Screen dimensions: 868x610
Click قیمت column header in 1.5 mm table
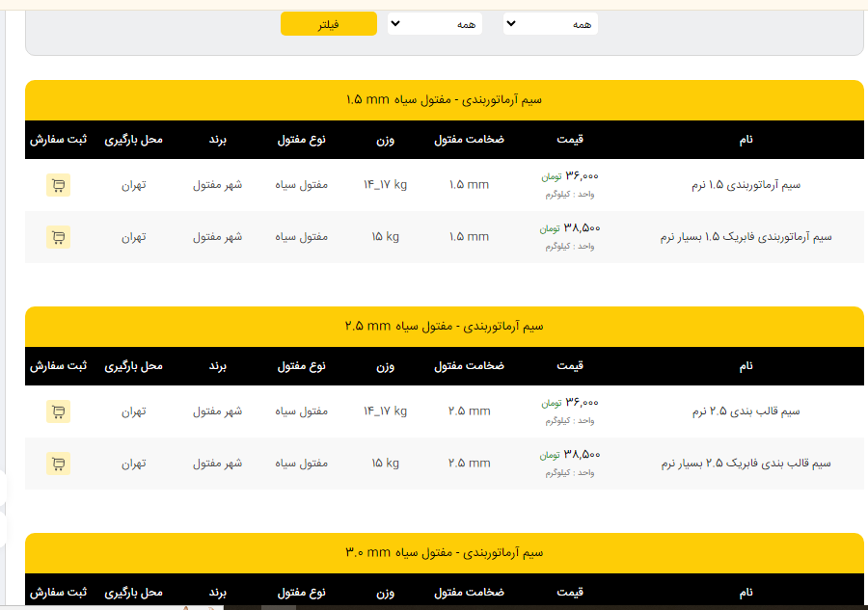click(x=570, y=140)
